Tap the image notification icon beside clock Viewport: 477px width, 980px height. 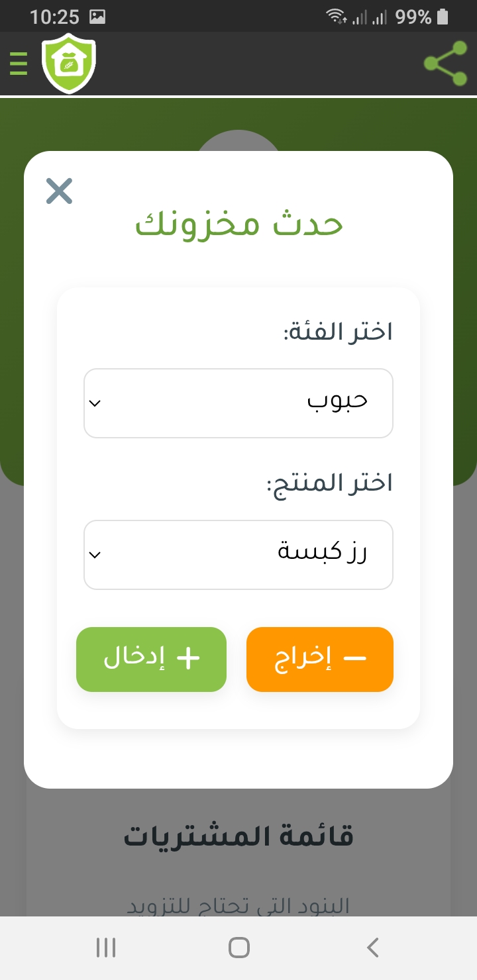tap(97, 17)
